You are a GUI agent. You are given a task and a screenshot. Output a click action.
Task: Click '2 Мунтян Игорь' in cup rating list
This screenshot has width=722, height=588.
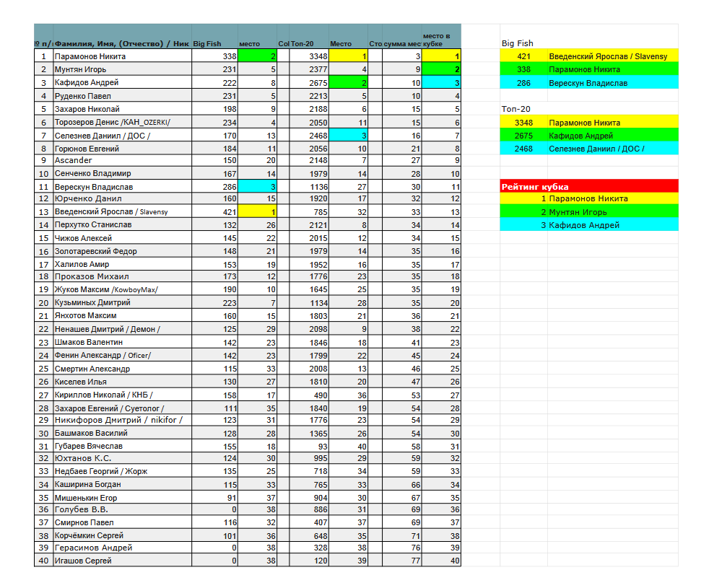pos(588,212)
